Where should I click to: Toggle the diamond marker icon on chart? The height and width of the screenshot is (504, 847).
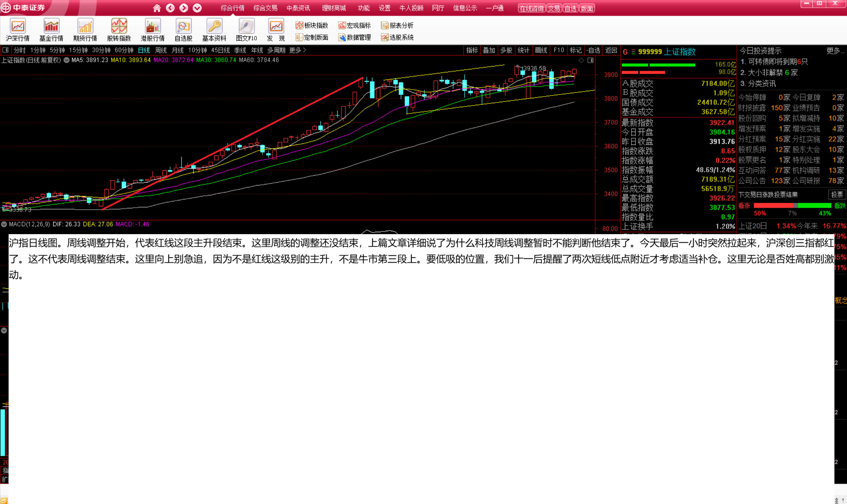tap(582, 60)
